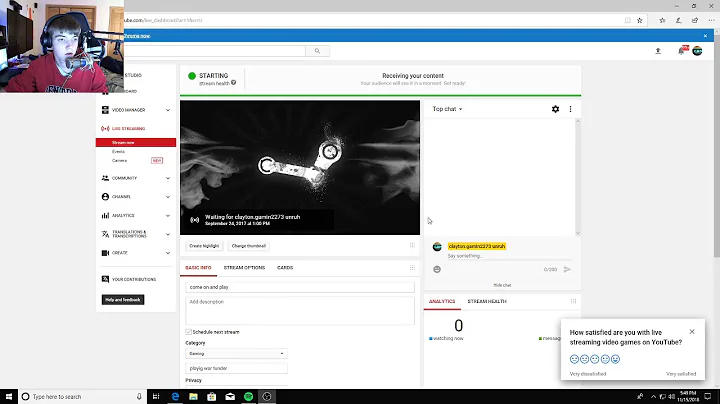
Task: Open Events under Live Streaming
Action: coord(118,152)
